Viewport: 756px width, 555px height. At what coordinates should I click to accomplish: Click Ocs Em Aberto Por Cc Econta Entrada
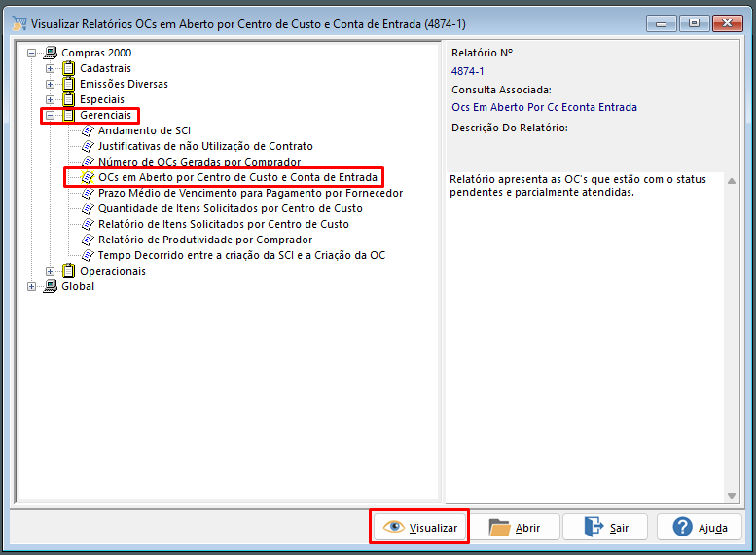coord(544,107)
